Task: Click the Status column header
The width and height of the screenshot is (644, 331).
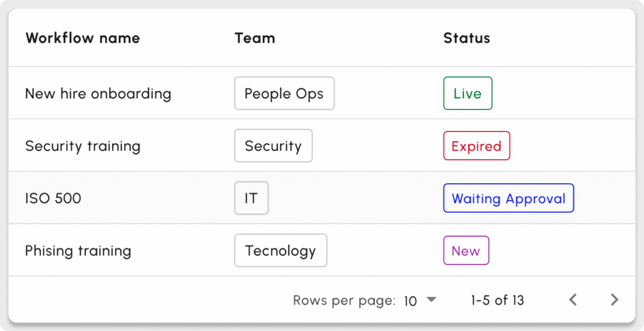Action: pos(467,38)
